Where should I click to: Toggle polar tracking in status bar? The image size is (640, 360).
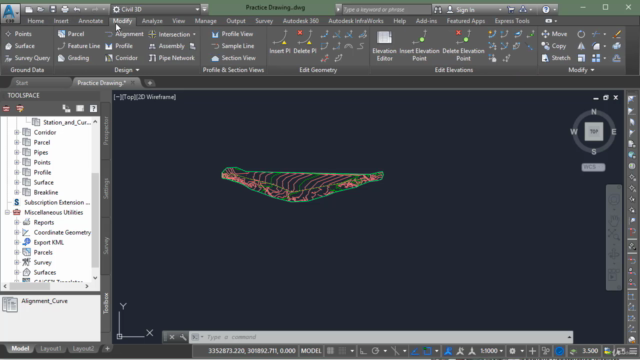point(375,351)
